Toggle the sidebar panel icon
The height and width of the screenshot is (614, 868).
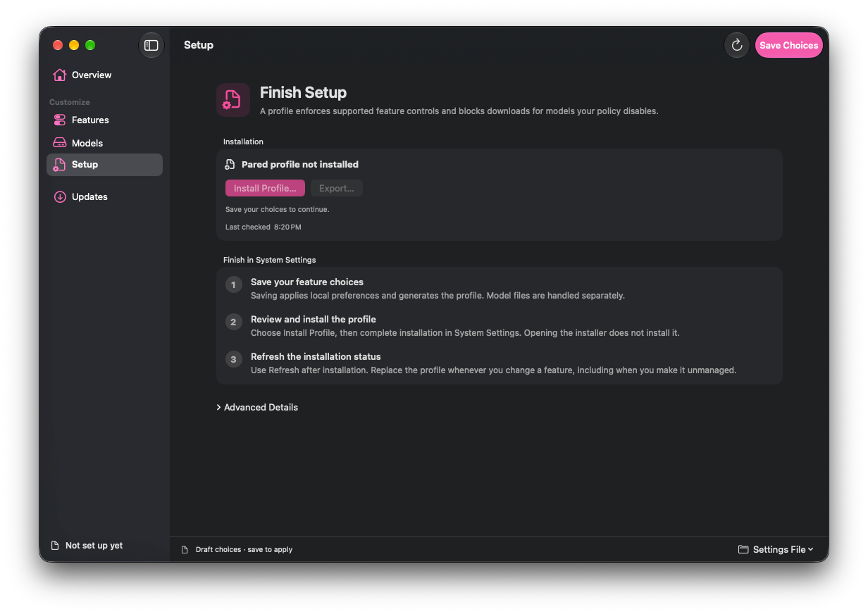click(x=151, y=45)
